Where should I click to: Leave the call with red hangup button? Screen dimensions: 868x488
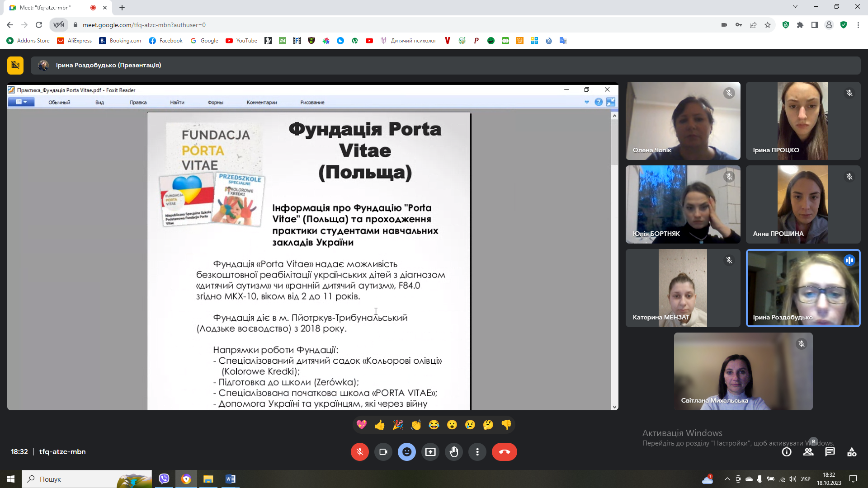click(x=504, y=452)
